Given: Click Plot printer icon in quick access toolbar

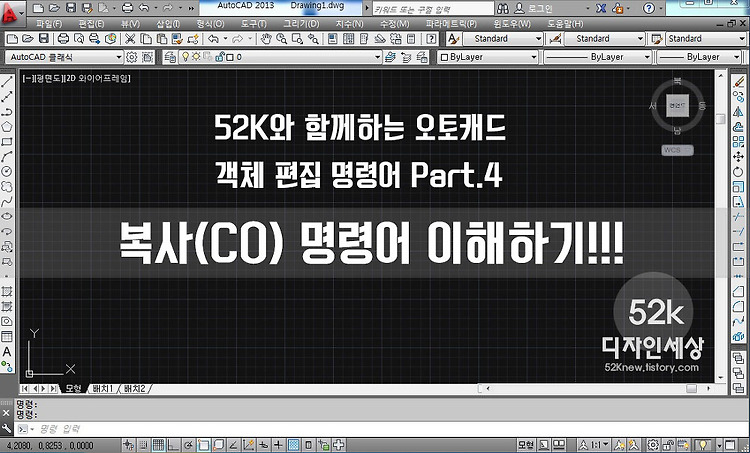Looking at the screenshot, I should [x=127, y=8].
